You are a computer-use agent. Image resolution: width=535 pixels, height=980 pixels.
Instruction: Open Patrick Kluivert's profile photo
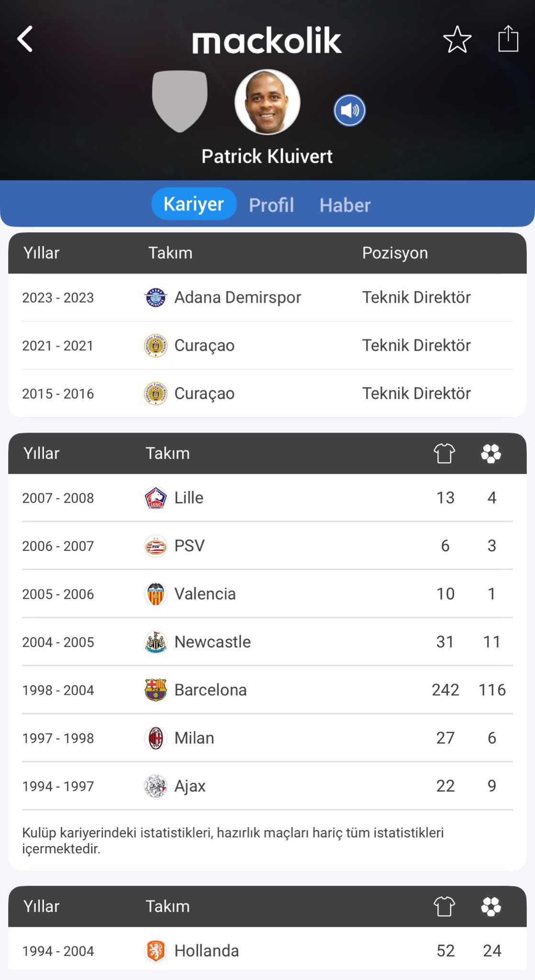[267, 102]
